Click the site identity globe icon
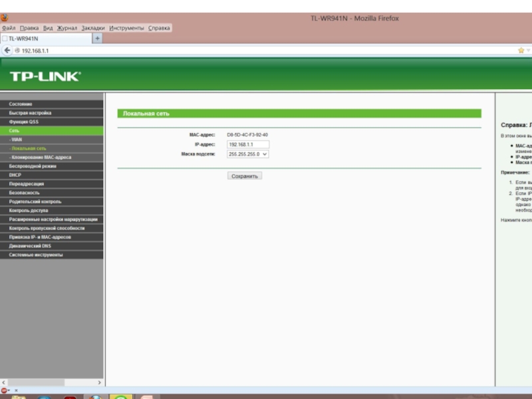The height and width of the screenshot is (399, 532). (x=17, y=51)
